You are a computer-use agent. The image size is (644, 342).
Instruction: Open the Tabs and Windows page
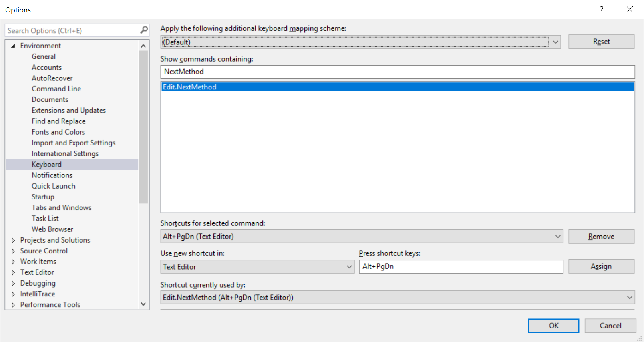point(62,208)
